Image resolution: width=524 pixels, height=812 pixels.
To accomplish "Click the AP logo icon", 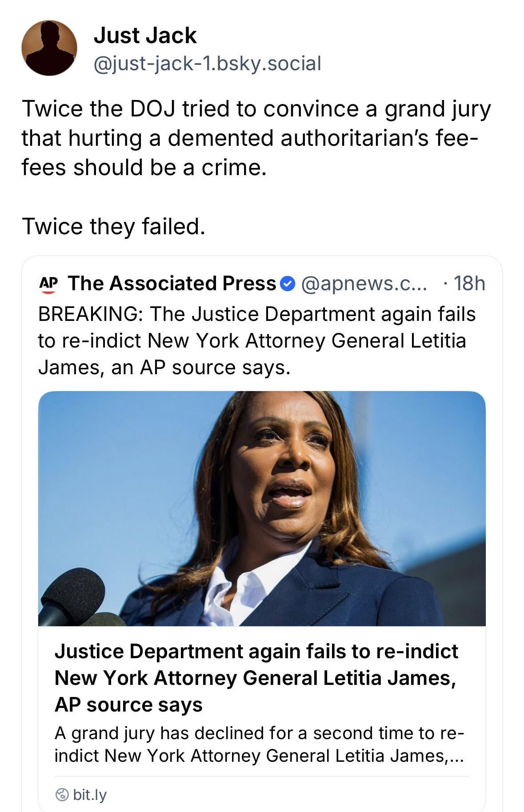I will 48,284.
